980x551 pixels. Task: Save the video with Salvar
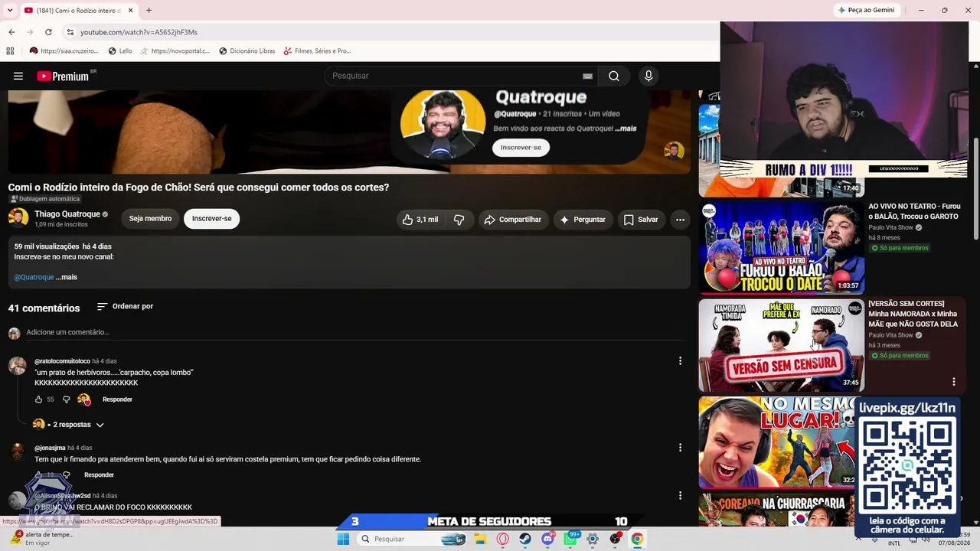641,220
